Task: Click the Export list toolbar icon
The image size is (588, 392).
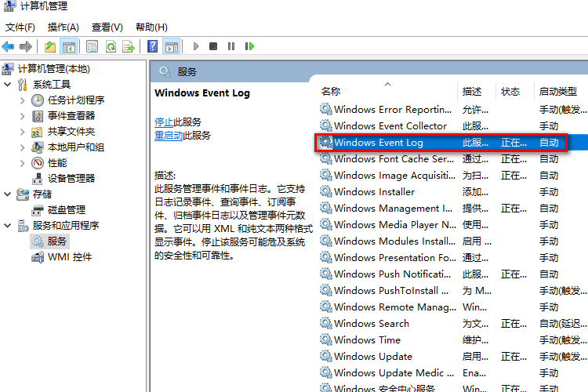Action: (x=129, y=46)
